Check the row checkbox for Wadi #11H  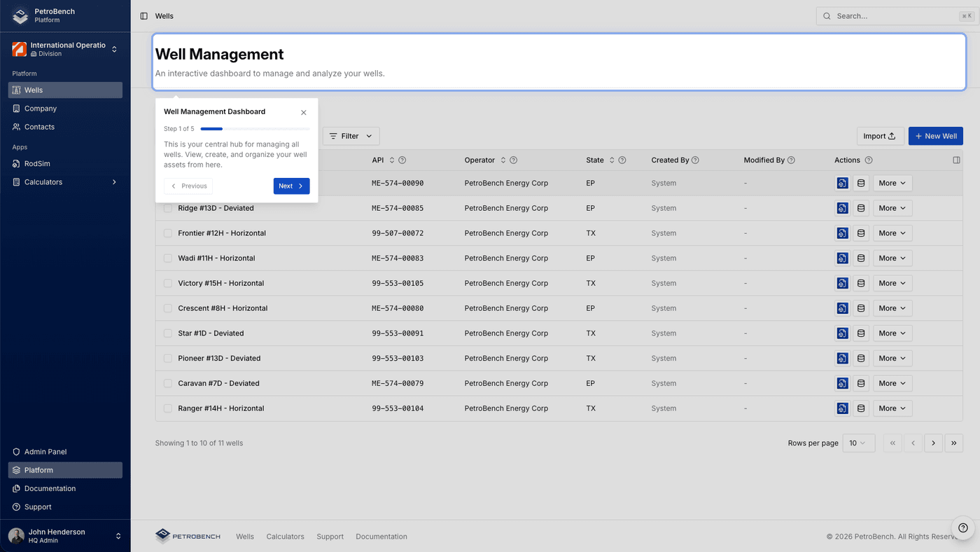click(167, 258)
